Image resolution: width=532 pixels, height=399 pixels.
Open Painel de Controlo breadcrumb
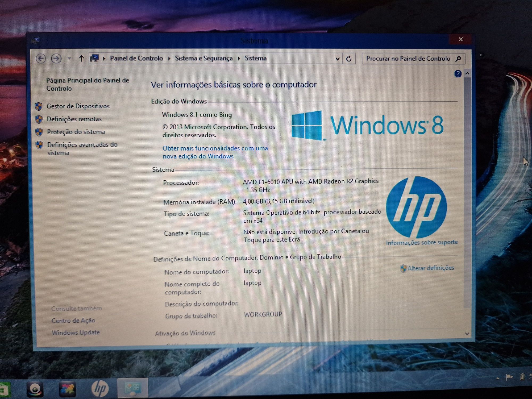tap(136, 58)
